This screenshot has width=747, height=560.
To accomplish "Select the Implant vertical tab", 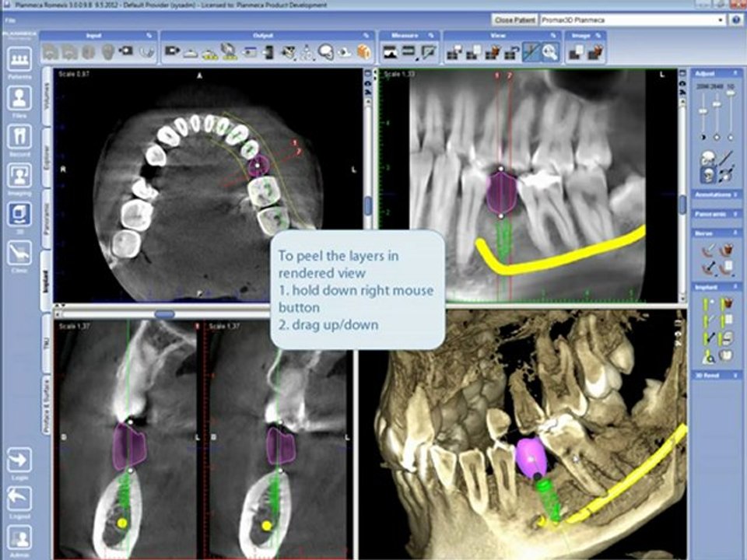I will (x=47, y=281).
